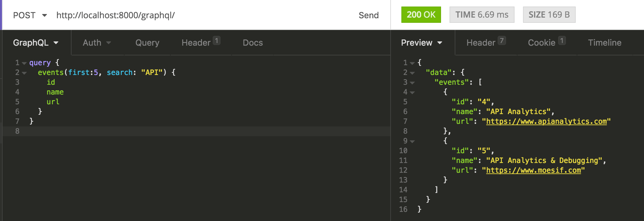Click the "search" argument name in query
The image size is (644, 221).
tap(120, 72)
